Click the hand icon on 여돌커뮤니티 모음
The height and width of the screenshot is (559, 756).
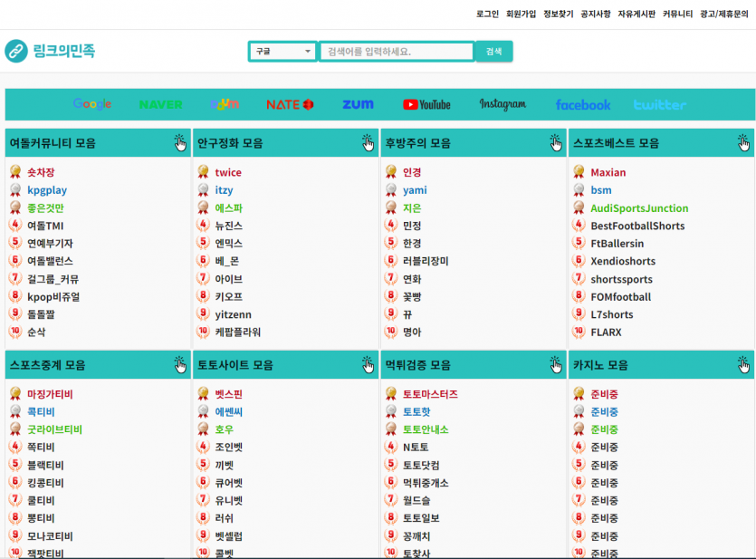180,143
